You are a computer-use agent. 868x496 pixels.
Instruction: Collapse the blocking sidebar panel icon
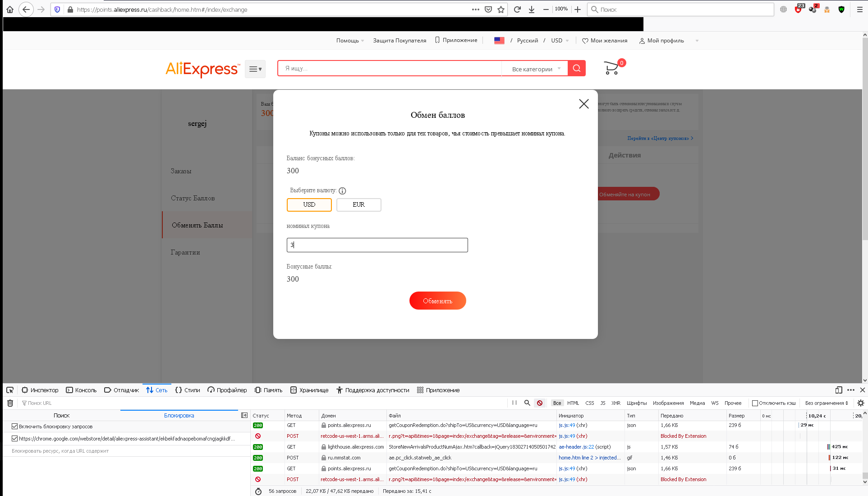pyautogui.click(x=244, y=415)
